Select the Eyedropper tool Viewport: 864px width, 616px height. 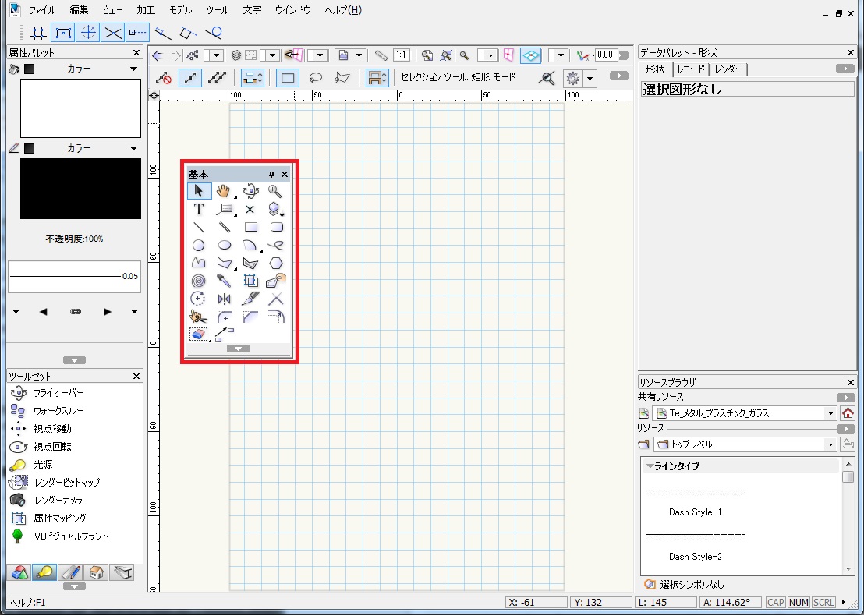point(224,281)
